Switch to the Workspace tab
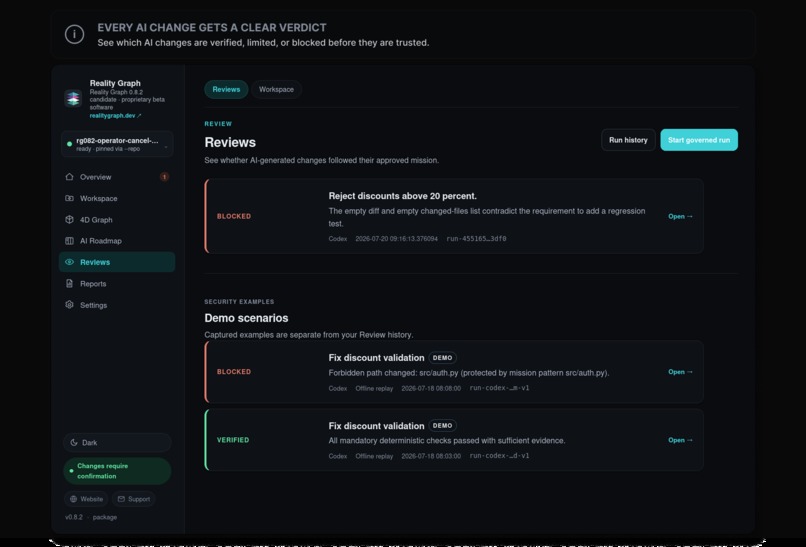This screenshot has height=547, width=806. click(x=277, y=89)
